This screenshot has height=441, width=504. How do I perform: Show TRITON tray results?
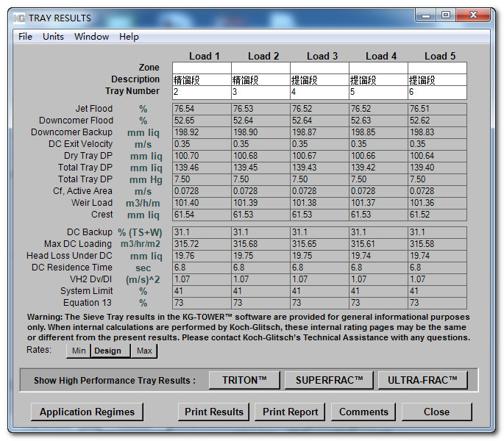pos(244,380)
